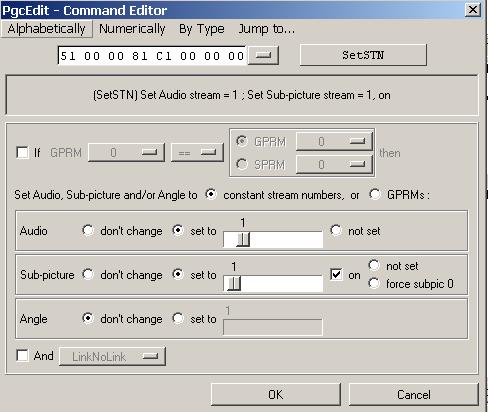Expand the LinkNoLink dropdown
Viewport: 488px width, 412px height.
pyautogui.click(x=112, y=356)
